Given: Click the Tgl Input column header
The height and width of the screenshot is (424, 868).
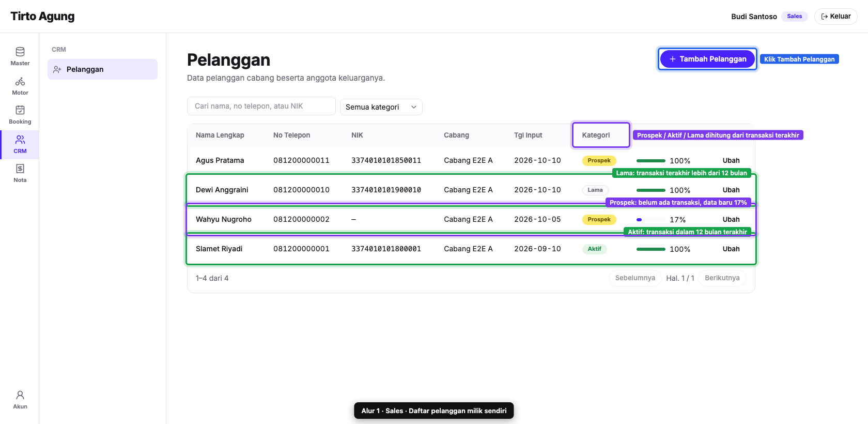Looking at the screenshot, I should 528,135.
